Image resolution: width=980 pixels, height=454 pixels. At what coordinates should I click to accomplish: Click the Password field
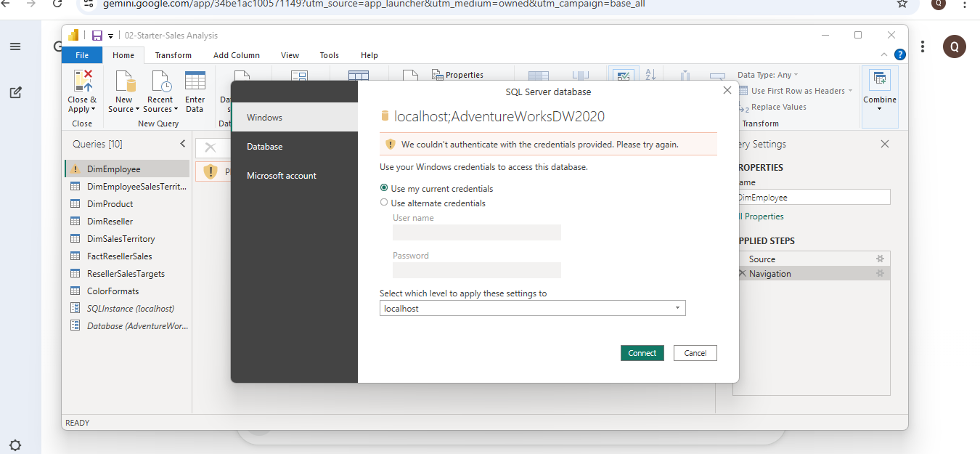click(477, 270)
